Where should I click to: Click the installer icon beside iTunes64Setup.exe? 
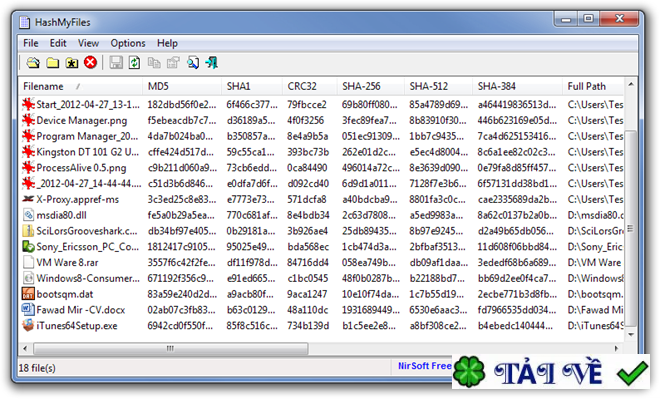pyautogui.click(x=28, y=325)
